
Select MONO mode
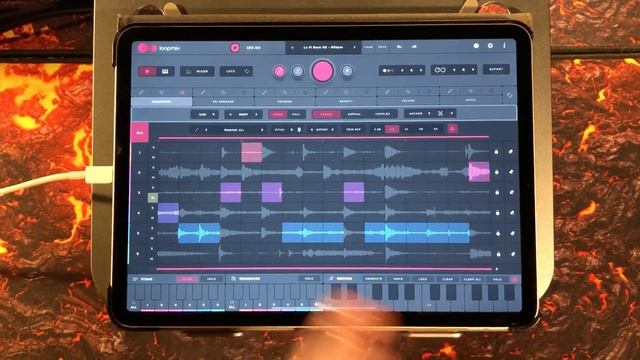coord(278,115)
